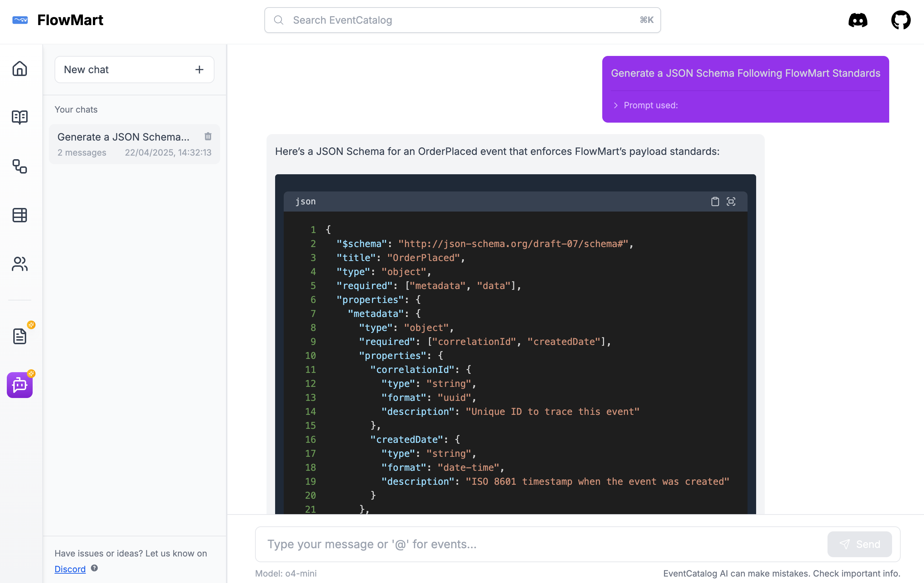The width and height of the screenshot is (924, 583).
Task: Copy the JSON schema using the clipboard icon
Action: [715, 202]
